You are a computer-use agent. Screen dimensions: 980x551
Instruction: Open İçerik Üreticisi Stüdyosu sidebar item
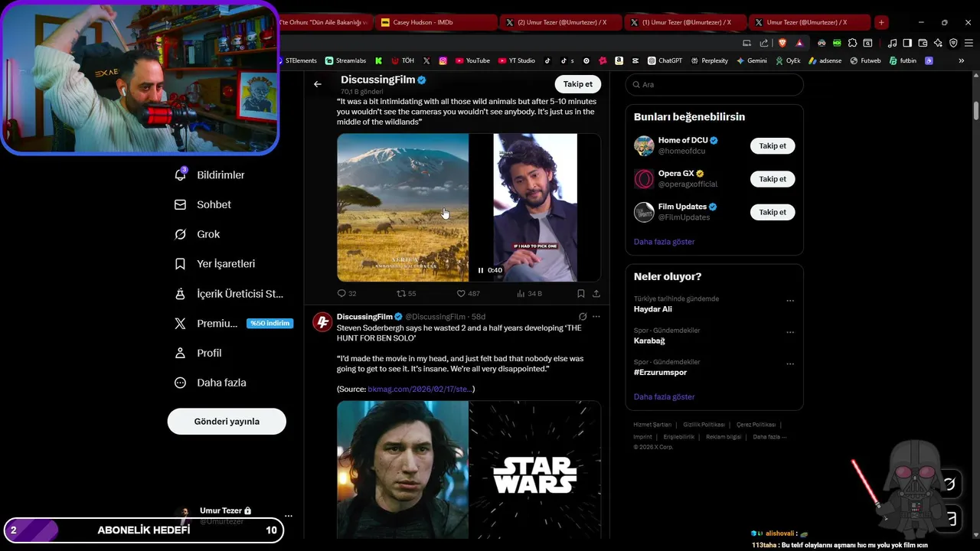pyautogui.click(x=229, y=294)
